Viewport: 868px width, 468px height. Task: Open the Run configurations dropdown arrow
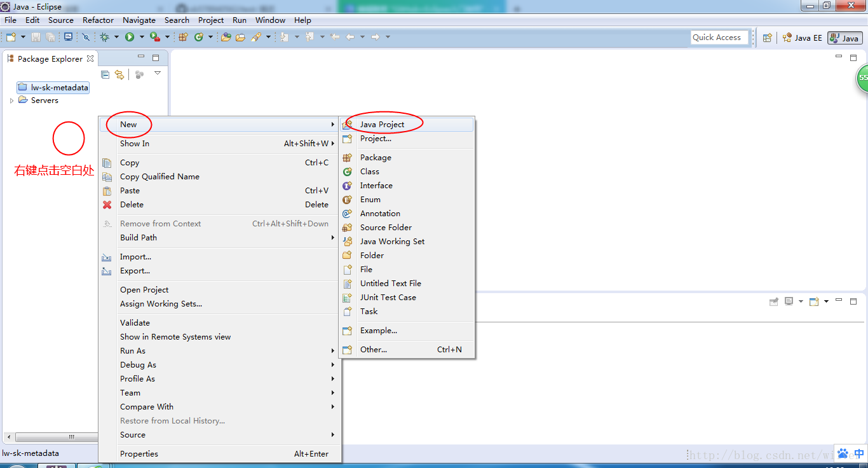pos(142,37)
